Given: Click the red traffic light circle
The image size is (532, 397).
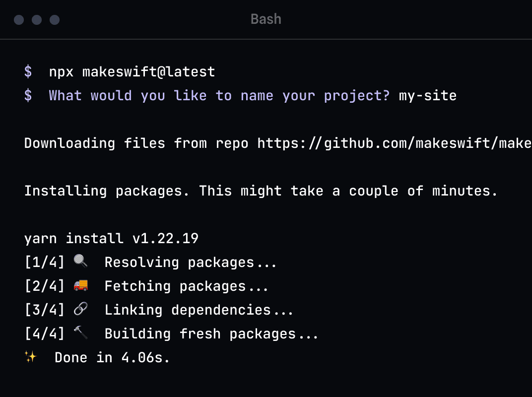Looking at the screenshot, I should pyautogui.click(x=19, y=20).
